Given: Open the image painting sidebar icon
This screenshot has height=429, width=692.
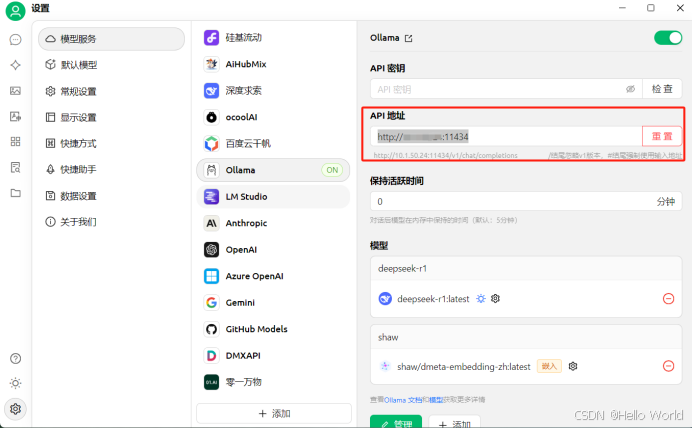Looking at the screenshot, I should point(15,91).
